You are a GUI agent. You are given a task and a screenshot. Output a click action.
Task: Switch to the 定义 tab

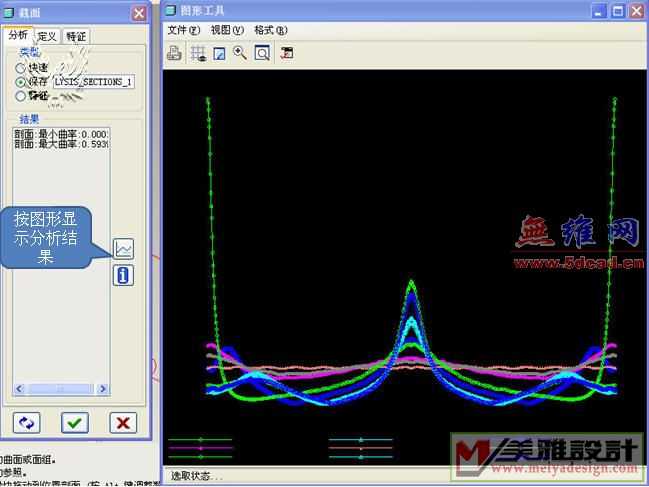point(47,36)
